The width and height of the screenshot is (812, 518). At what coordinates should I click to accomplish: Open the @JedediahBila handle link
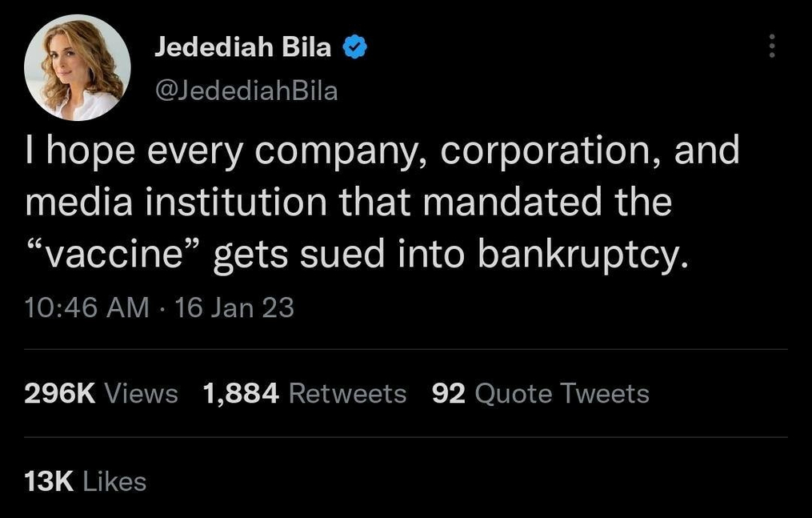[x=246, y=90]
